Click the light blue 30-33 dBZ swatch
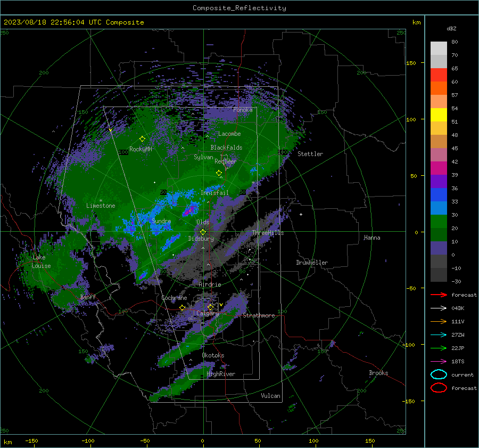This screenshot has height=448, width=479. (x=439, y=208)
